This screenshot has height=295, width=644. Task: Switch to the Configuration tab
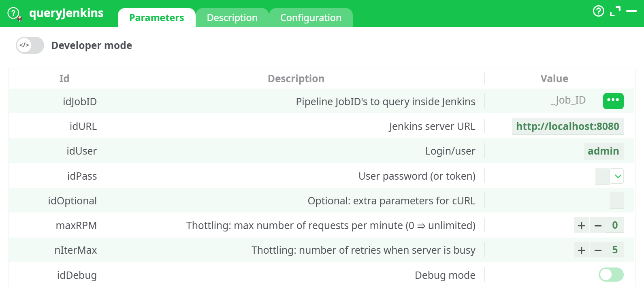click(311, 18)
